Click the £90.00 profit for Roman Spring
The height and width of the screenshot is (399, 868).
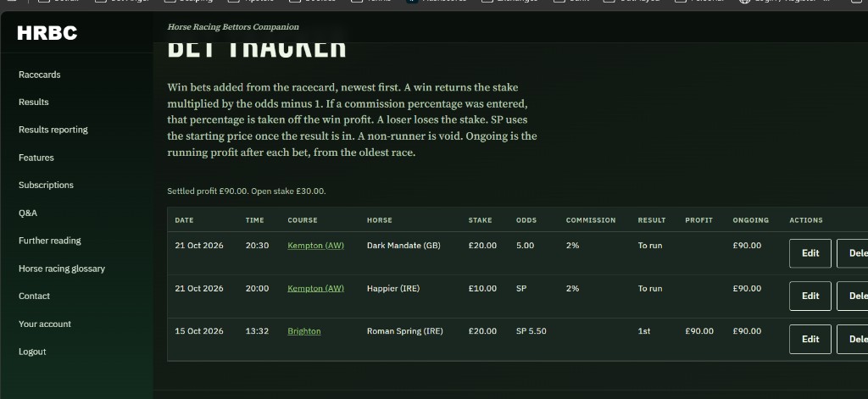tap(699, 331)
